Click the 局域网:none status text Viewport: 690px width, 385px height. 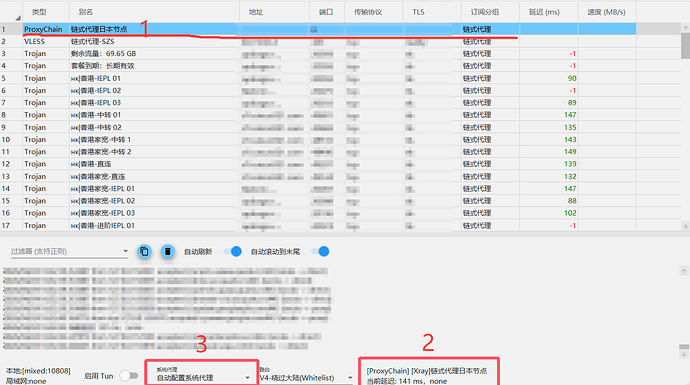(x=26, y=381)
